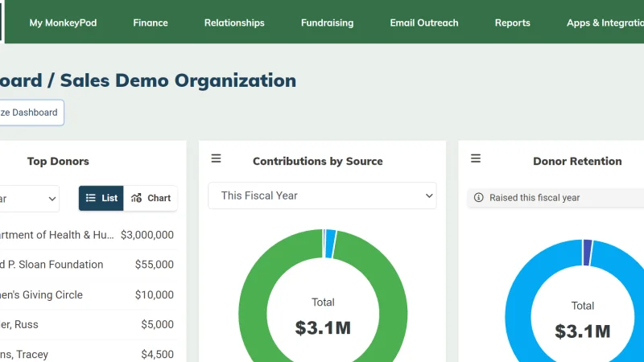644x362 pixels.
Task: Click the Donor Retention $3.1M total
Action: (x=582, y=331)
